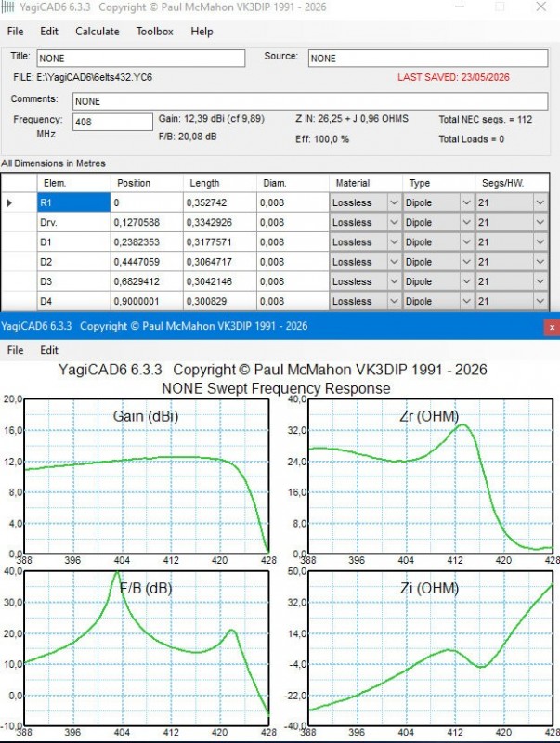The image size is (560, 743).
Task: Click Diam. cell 0,008 in R1 row
Action: (x=293, y=202)
